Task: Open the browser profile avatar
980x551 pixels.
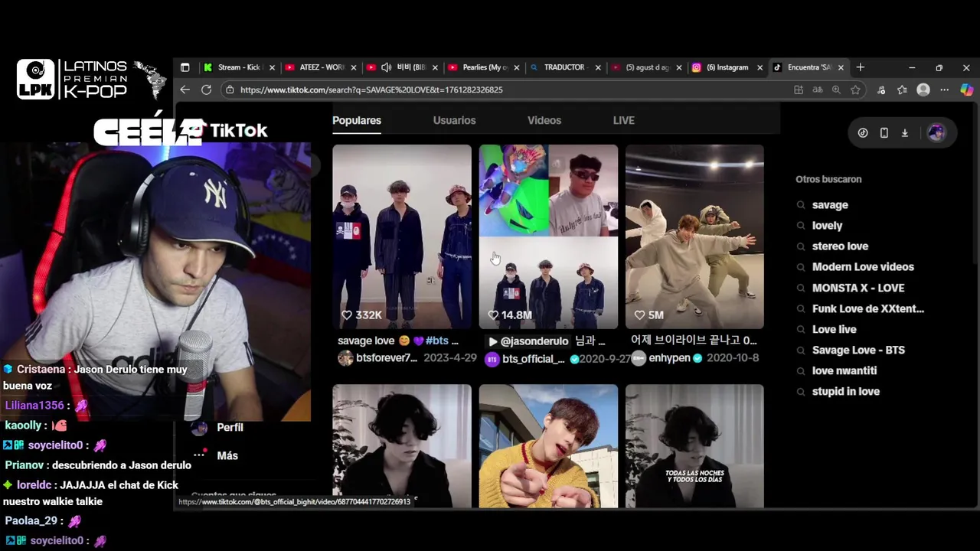Action: pos(923,90)
